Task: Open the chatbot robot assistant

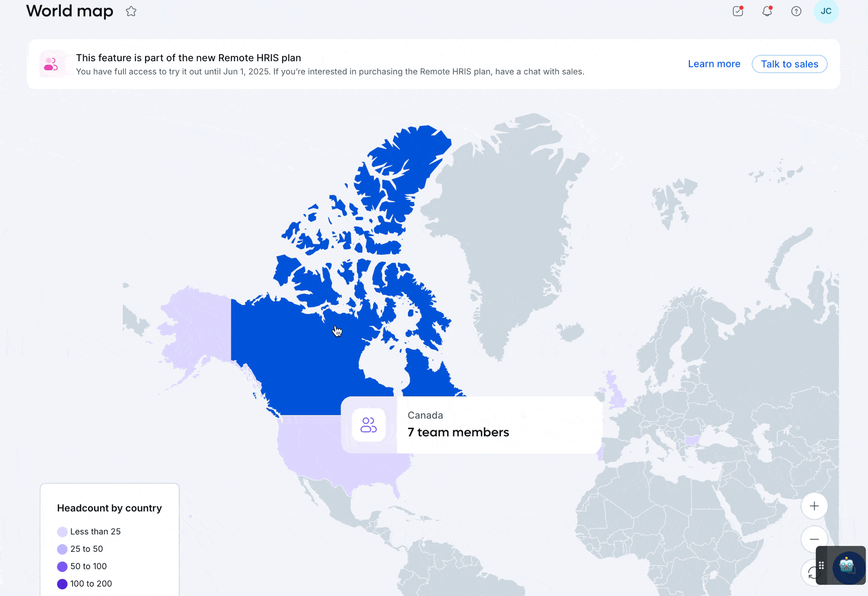Action: pyautogui.click(x=847, y=566)
